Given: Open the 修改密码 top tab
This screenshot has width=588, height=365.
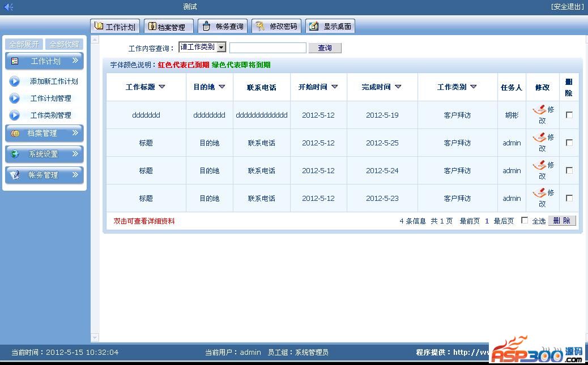Looking at the screenshot, I should [x=276, y=26].
